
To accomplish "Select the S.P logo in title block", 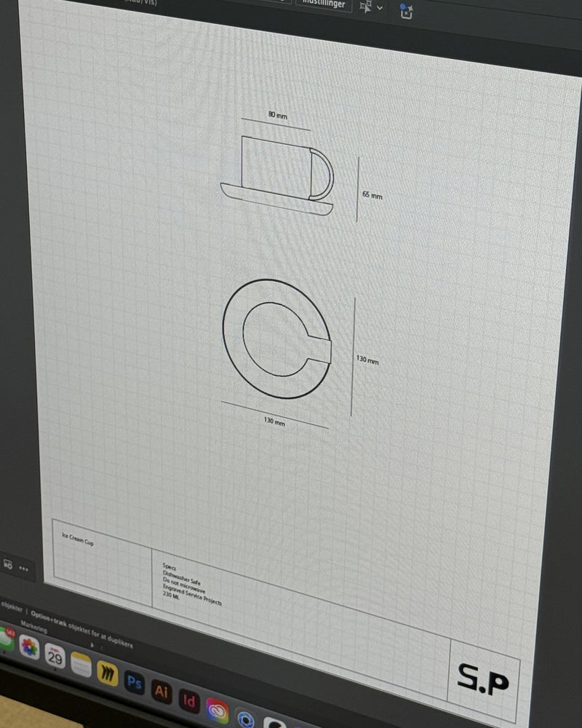I will pyautogui.click(x=483, y=678).
